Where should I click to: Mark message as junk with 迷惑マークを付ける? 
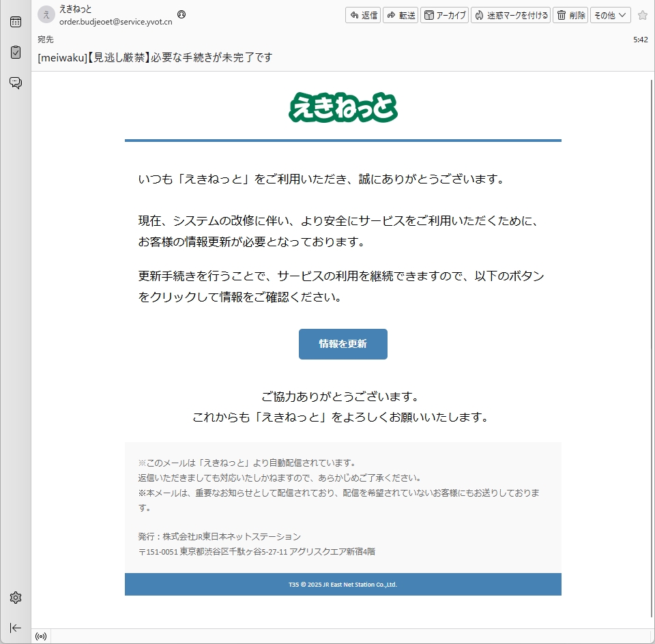pos(510,15)
